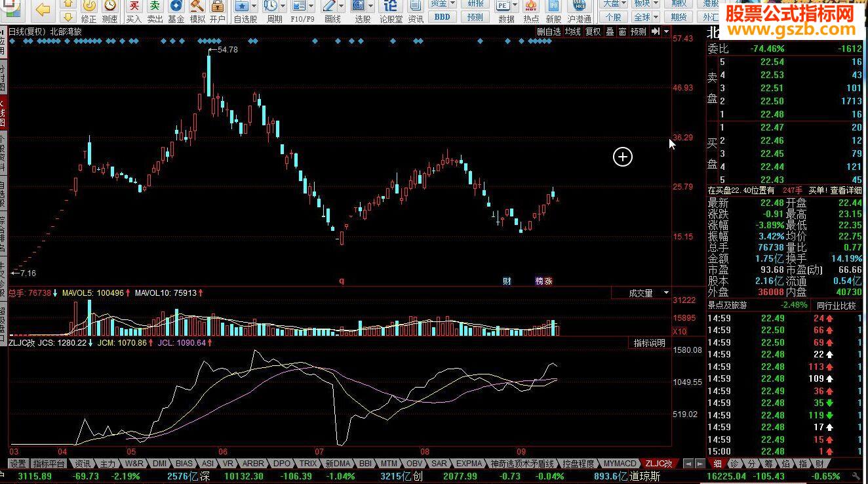Select the 主力 indicator tab
The width and height of the screenshot is (868, 484).
click(x=108, y=464)
